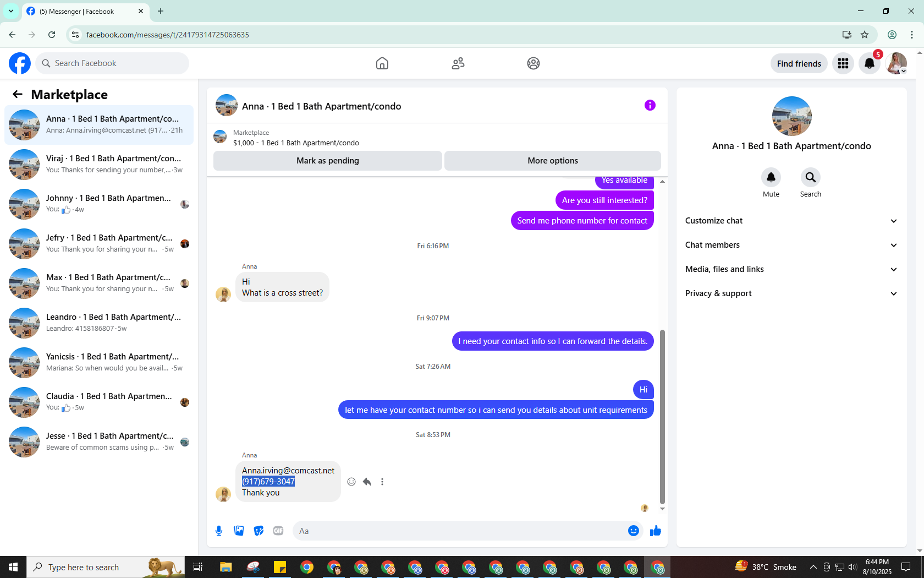924x578 pixels.
Task: Mute the conversation with bell icon
Action: 771,177
